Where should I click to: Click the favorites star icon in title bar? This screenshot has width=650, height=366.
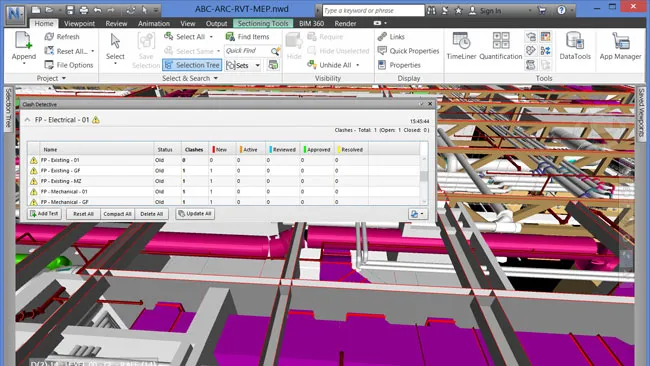click(458, 10)
